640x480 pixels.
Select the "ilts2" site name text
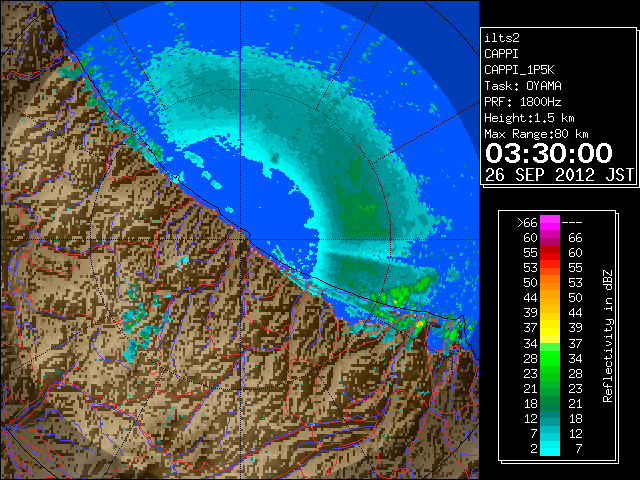tap(502, 38)
